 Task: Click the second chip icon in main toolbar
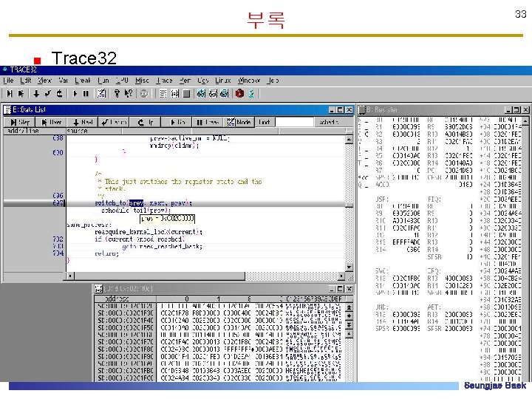pos(213,93)
